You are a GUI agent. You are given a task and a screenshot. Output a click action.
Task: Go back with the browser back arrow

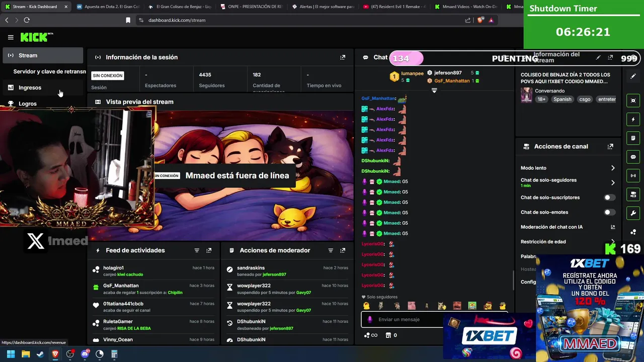pyautogui.click(x=7, y=20)
